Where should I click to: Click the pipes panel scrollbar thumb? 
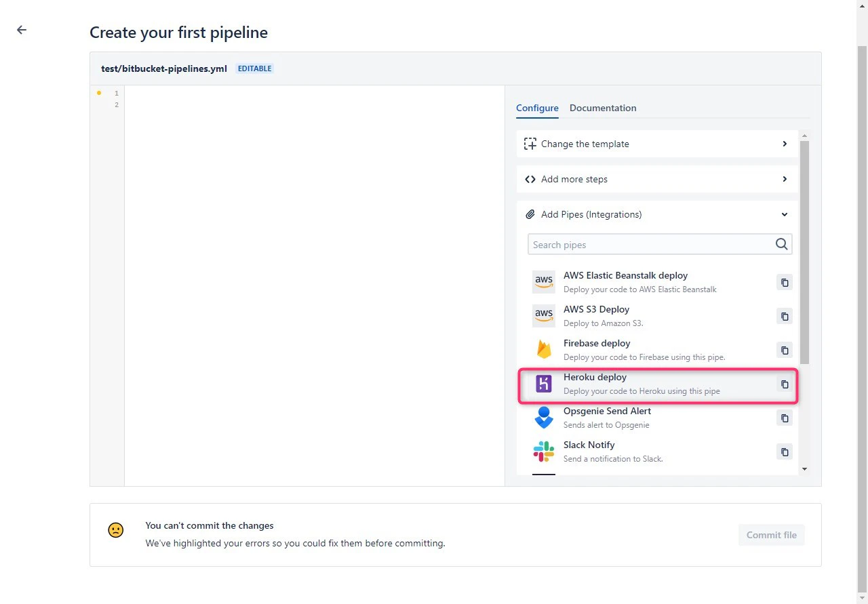[804, 252]
